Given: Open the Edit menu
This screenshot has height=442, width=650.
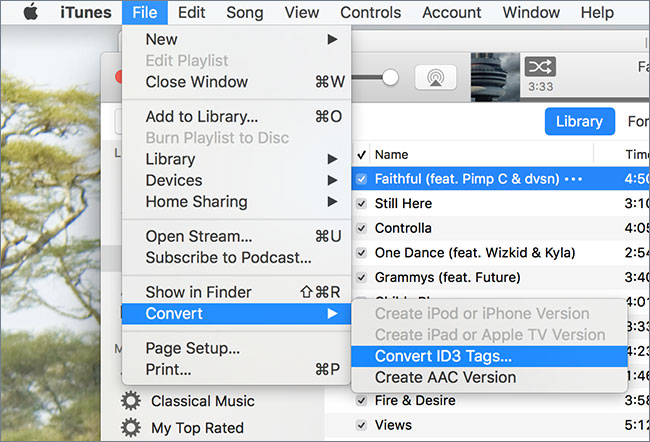Looking at the screenshot, I should (x=191, y=12).
